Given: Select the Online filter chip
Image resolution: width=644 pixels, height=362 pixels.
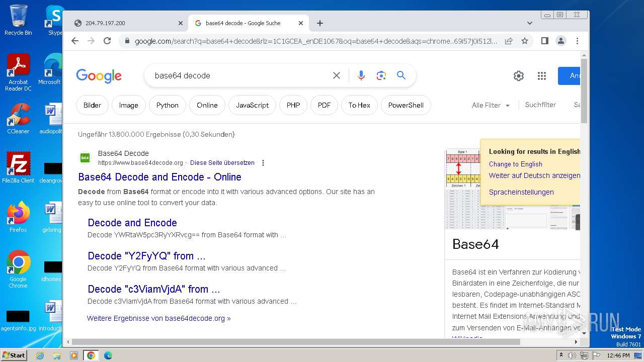Looking at the screenshot, I should [x=207, y=105].
